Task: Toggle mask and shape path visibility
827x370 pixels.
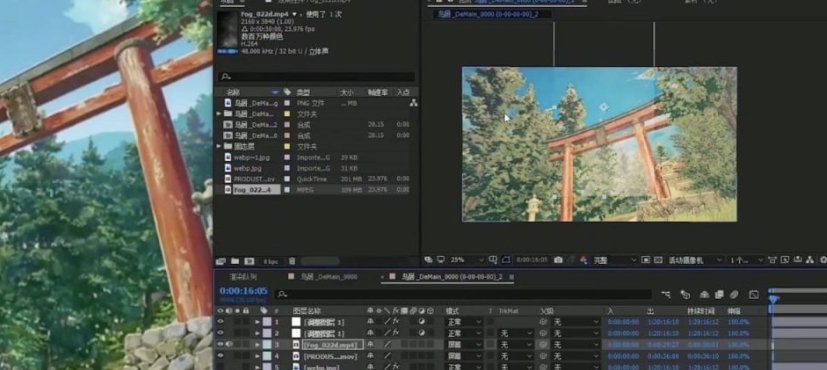Action: click(x=505, y=260)
